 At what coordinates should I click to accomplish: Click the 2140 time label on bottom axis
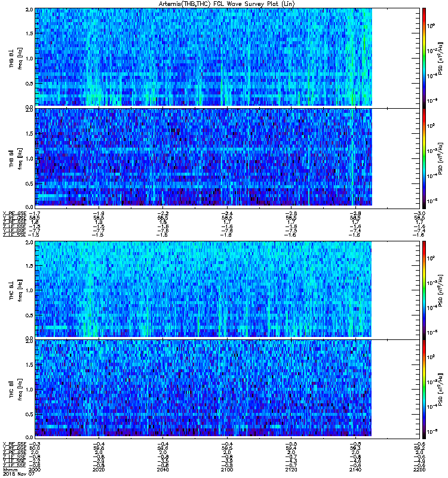tap(355, 470)
